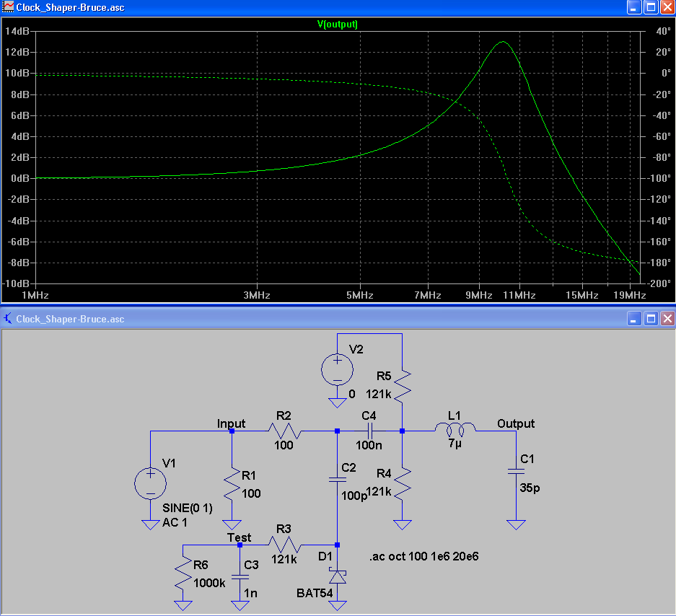Click the schematic window title bar icon

click(9, 318)
